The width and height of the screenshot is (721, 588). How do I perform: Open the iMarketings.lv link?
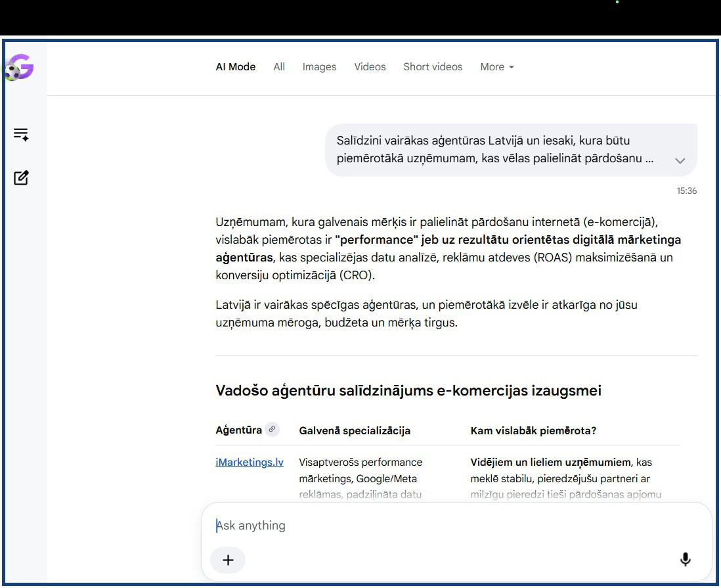coord(250,462)
